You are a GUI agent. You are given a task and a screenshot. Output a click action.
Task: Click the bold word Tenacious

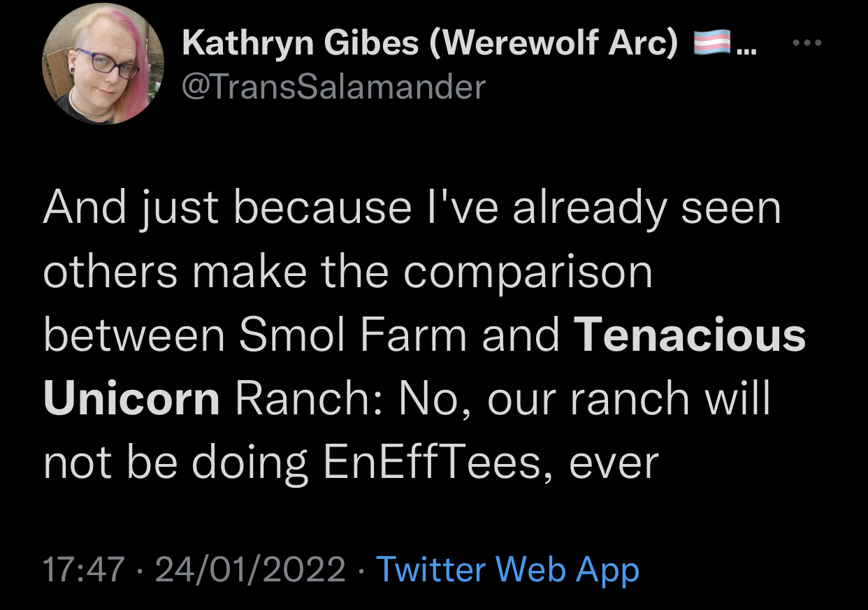coord(691,335)
